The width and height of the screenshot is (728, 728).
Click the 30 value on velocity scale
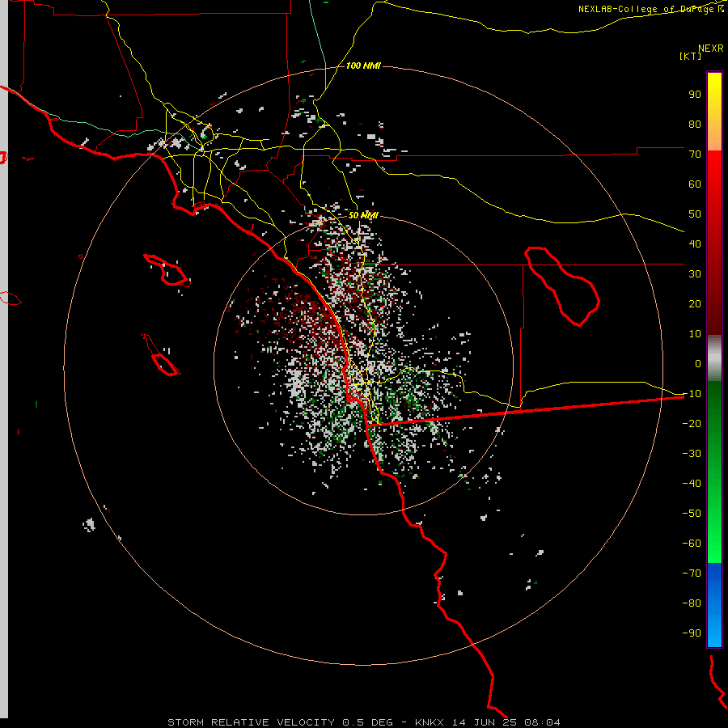click(x=695, y=274)
